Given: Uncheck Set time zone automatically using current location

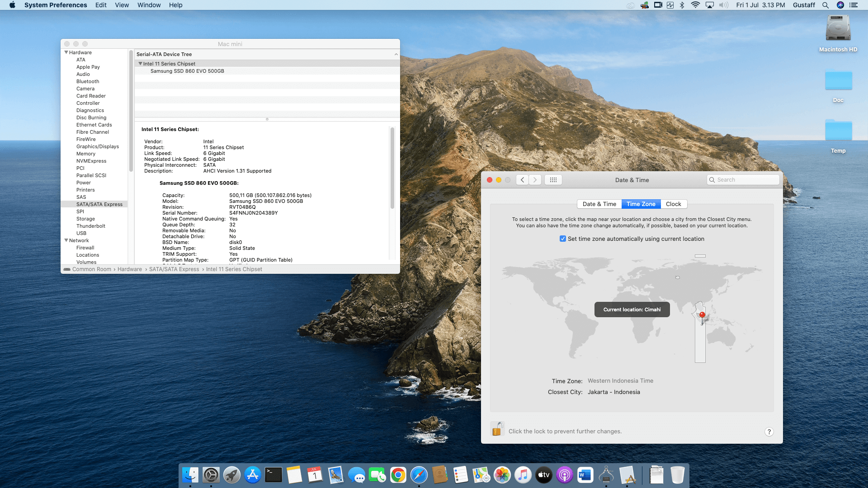Looking at the screenshot, I should pyautogui.click(x=563, y=239).
